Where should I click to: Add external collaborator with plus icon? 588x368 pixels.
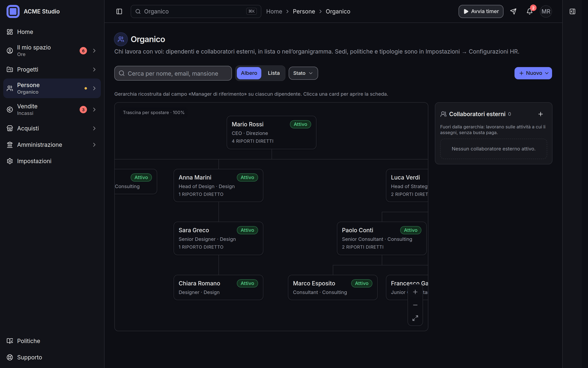[540, 114]
